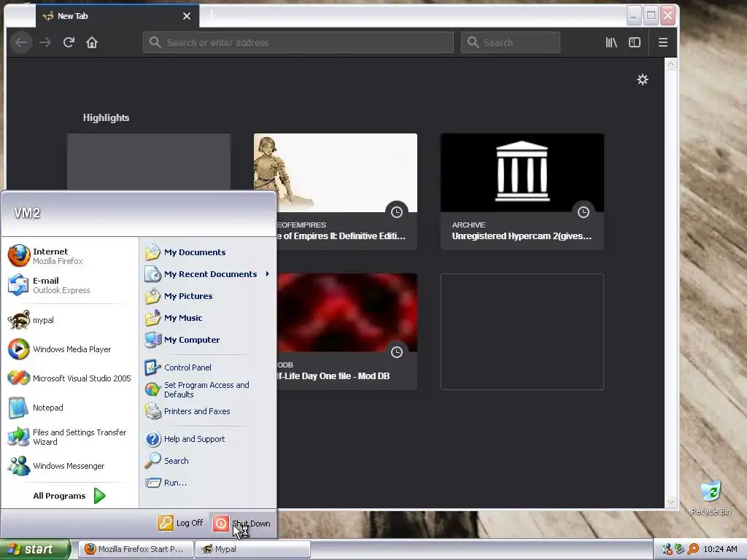Go to browser home page

point(92,43)
